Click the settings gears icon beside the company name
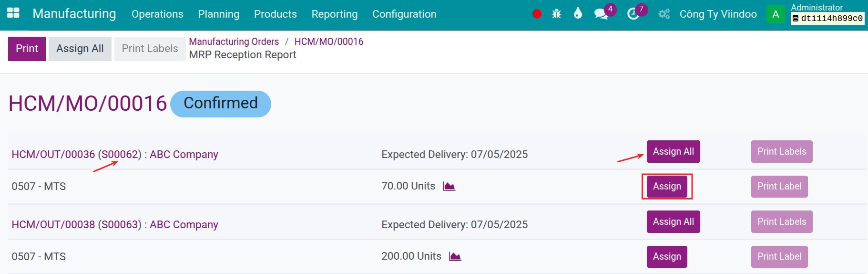Image resolution: width=868 pixels, height=274 pixels. [664, 14]
